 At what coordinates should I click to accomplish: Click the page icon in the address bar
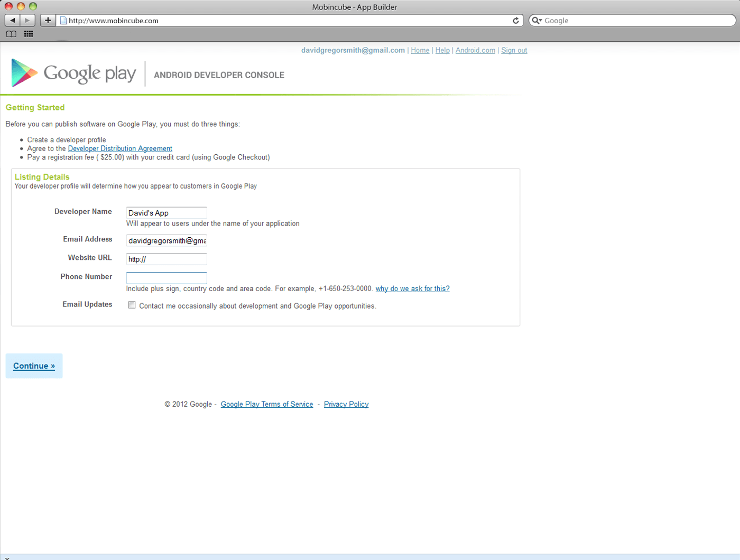click(63, 21)
